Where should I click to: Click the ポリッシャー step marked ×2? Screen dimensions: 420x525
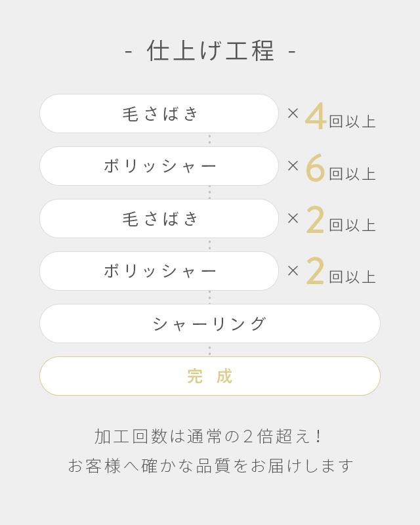[159, 271]
